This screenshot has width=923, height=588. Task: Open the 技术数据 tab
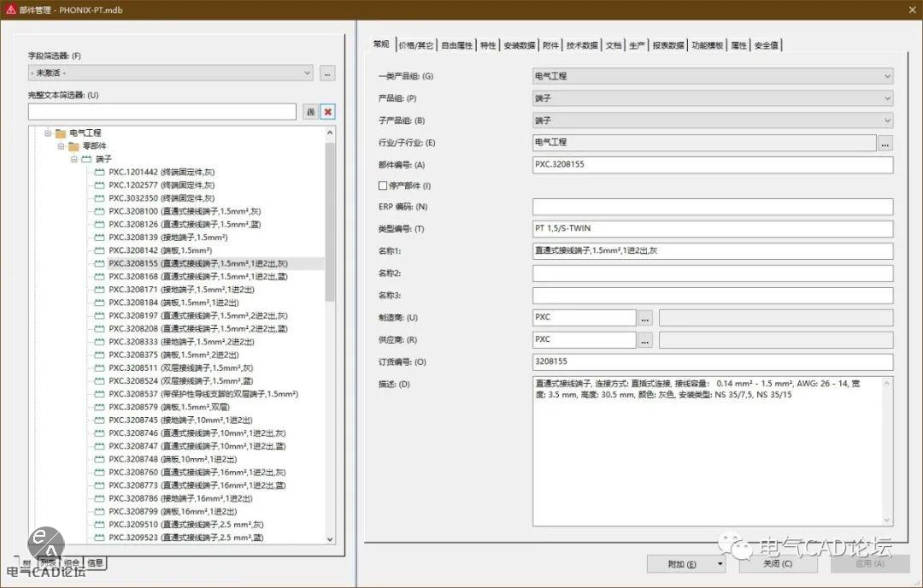pos(582,45)
